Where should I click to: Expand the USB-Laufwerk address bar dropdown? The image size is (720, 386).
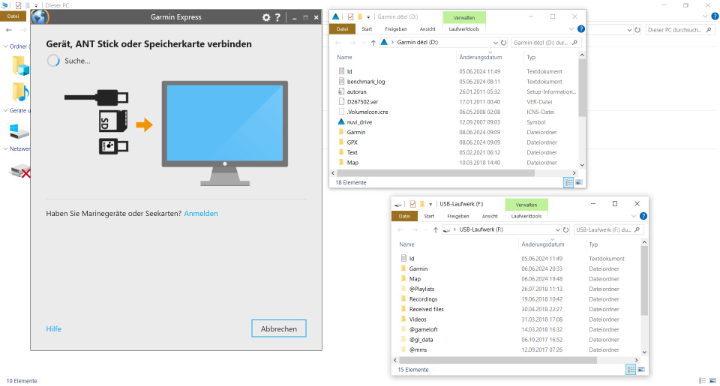(557, 230)
